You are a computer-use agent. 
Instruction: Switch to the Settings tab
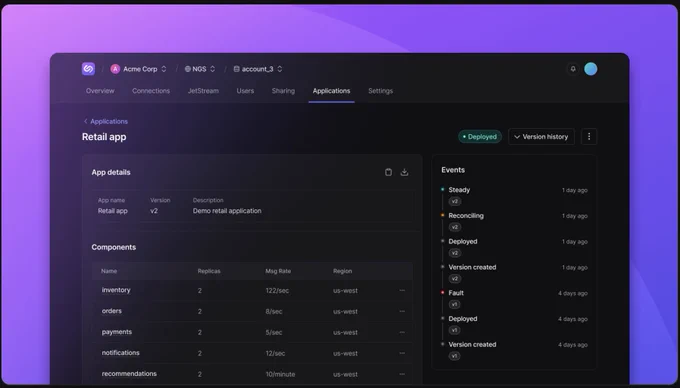click(380, 91)
